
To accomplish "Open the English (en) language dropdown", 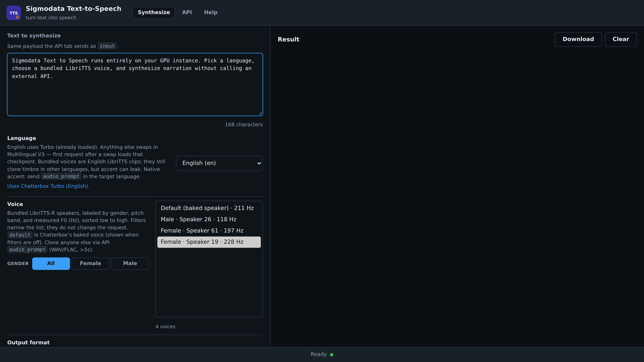I will [219, 163].
